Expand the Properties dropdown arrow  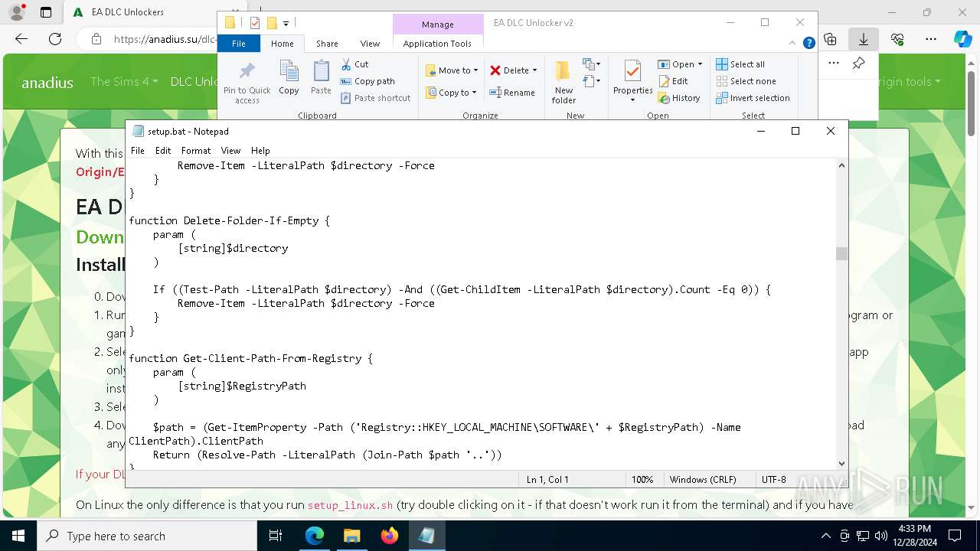[632, 100]
